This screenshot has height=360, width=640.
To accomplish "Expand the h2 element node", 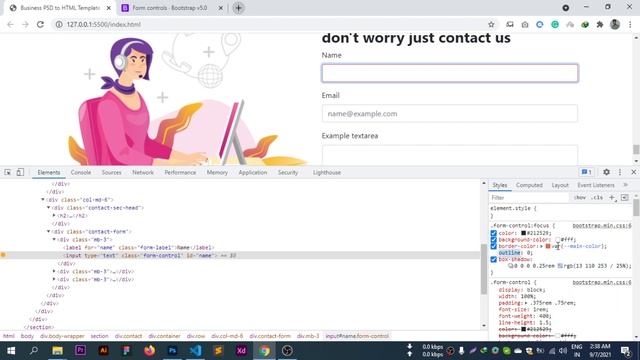I will click(54, 216).
